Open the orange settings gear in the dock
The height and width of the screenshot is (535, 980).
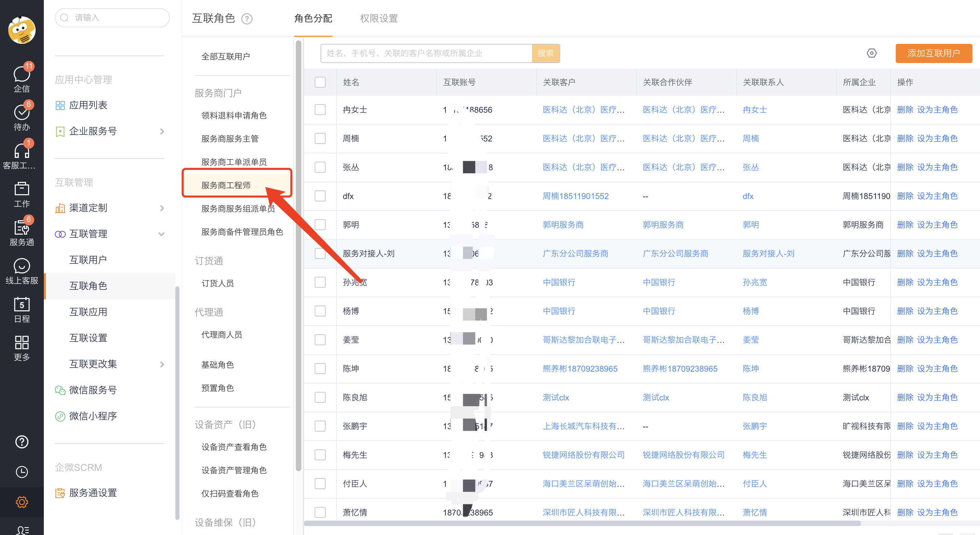[22, 502]
